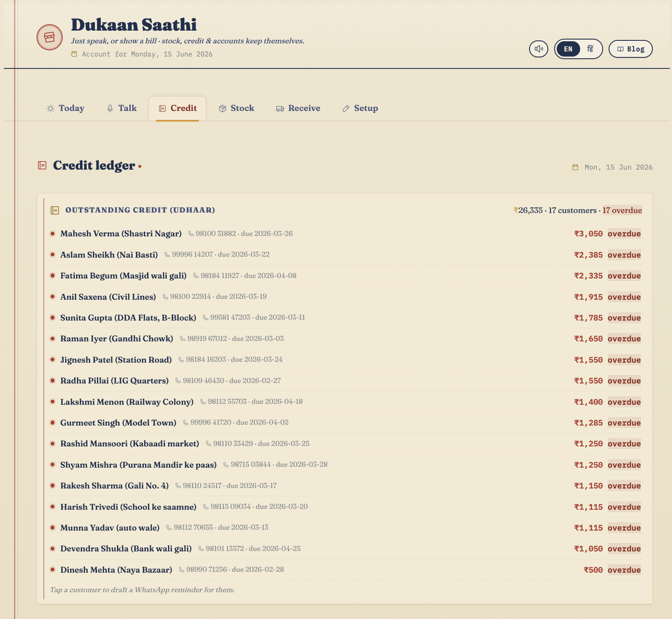The width and height of the screenshot is (672, 619).
Task: Switch language to Hindi
Action: [x=590, y=49]
